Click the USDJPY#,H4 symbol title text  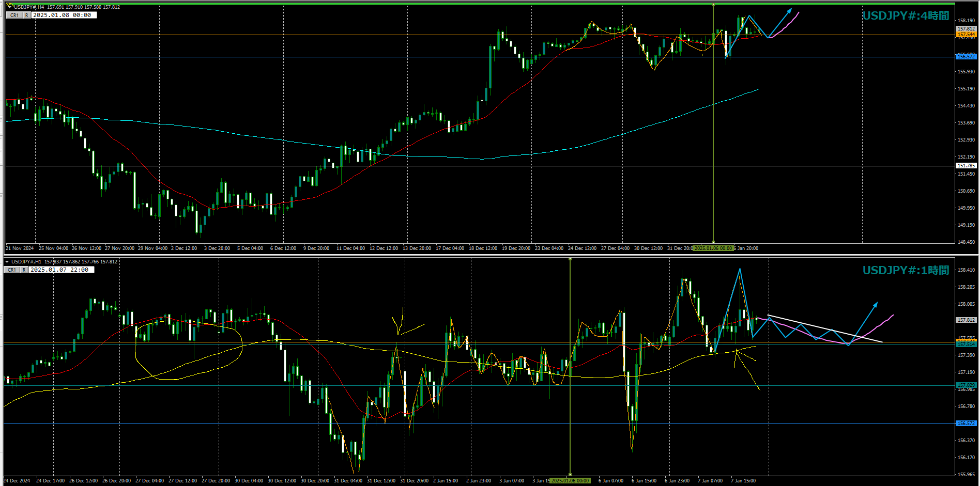click(29, 7)
